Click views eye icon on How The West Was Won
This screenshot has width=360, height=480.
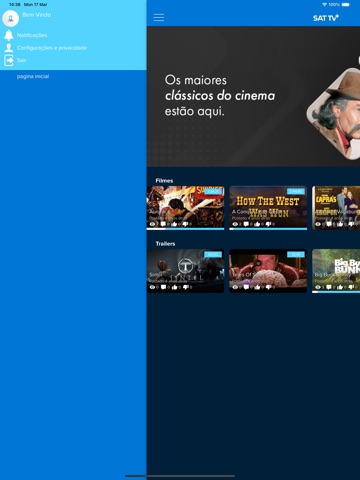[235, 224]
